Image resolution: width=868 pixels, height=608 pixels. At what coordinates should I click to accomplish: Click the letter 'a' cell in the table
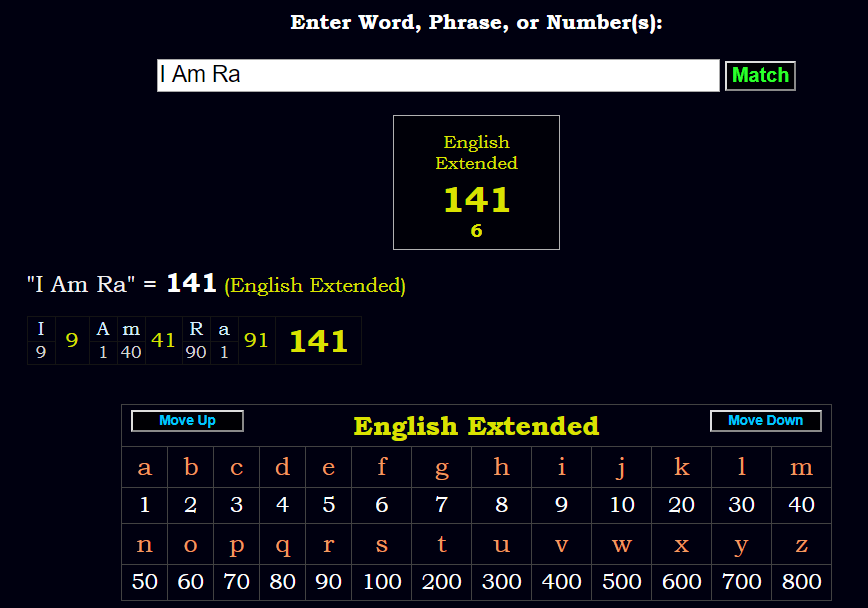pyautogui.click(x=144, y=467)
